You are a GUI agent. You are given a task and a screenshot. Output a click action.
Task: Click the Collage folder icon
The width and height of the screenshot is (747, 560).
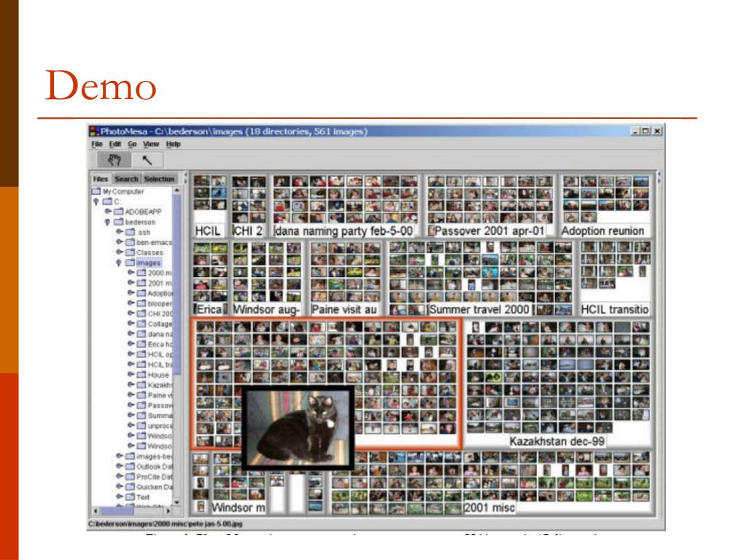142,324
